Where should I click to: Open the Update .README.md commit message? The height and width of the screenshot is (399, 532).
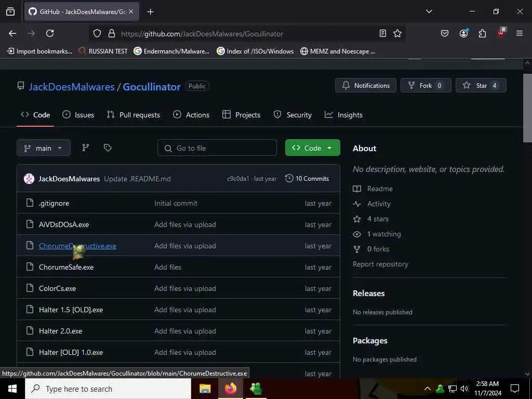click(x=137, y=179)
